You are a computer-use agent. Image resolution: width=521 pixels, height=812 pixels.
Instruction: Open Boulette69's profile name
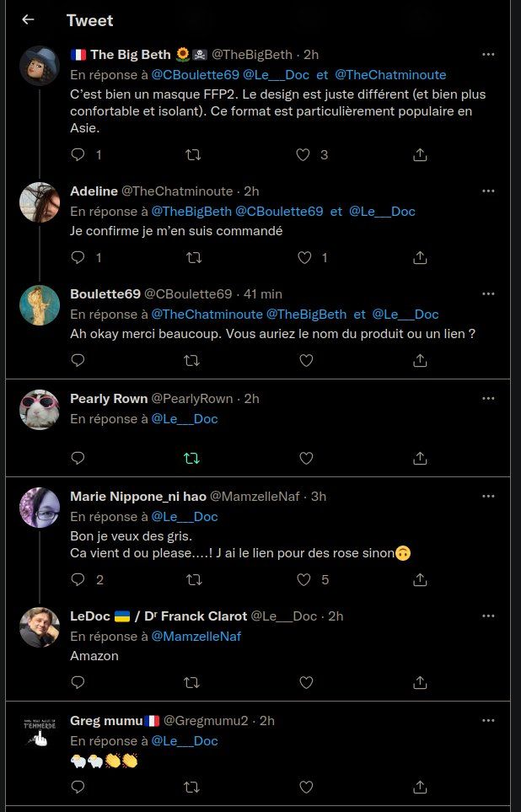click(105, 293)
